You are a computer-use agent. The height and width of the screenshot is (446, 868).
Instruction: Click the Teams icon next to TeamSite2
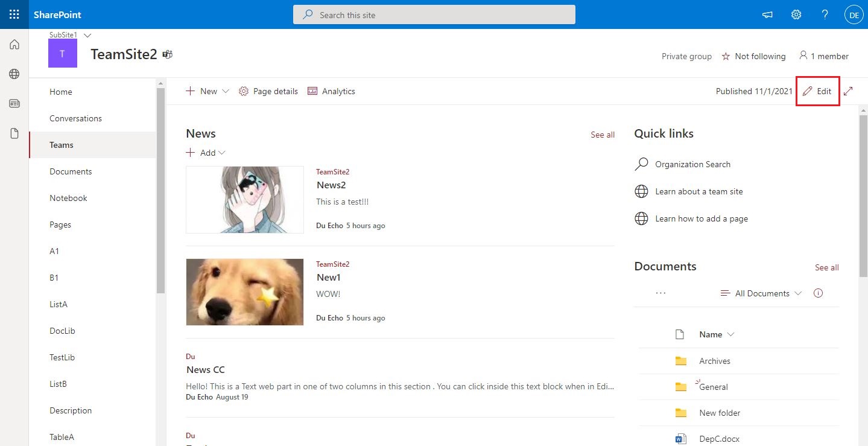(x=168, y=54)
